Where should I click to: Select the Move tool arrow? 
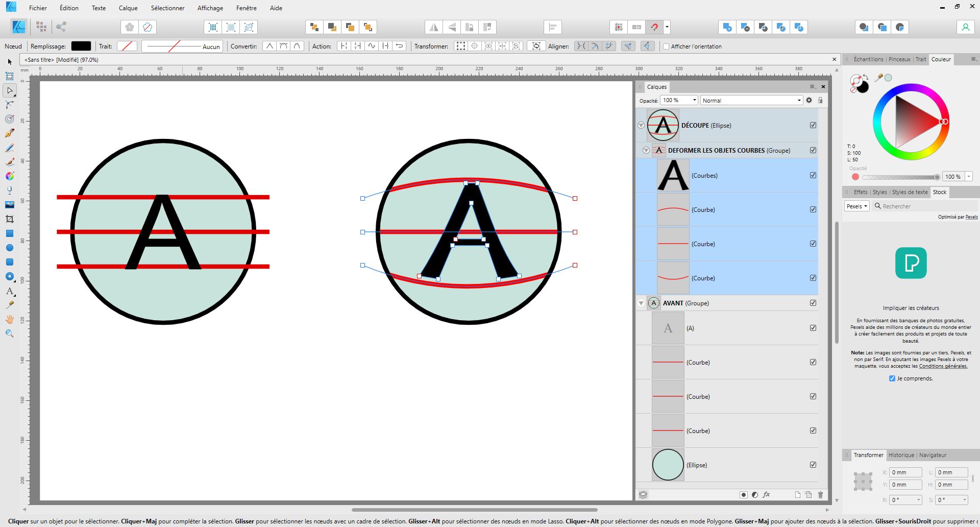coord(10,62)
